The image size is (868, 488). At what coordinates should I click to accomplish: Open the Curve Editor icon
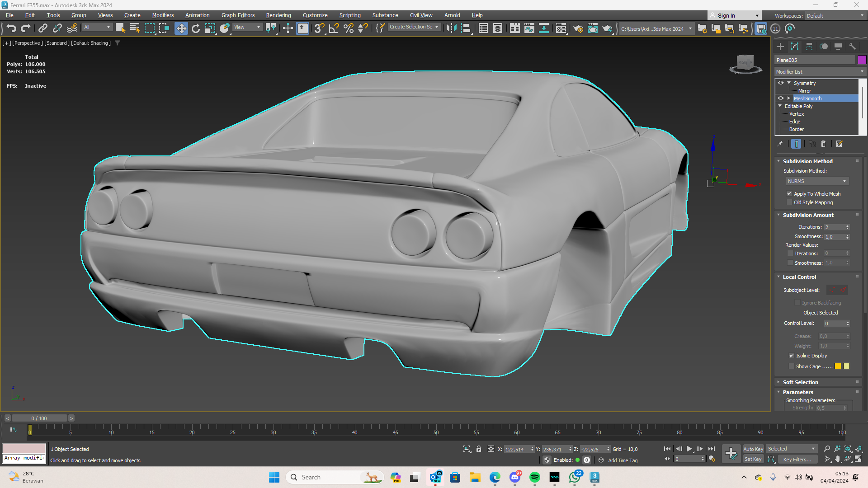(x=529, y=28)
